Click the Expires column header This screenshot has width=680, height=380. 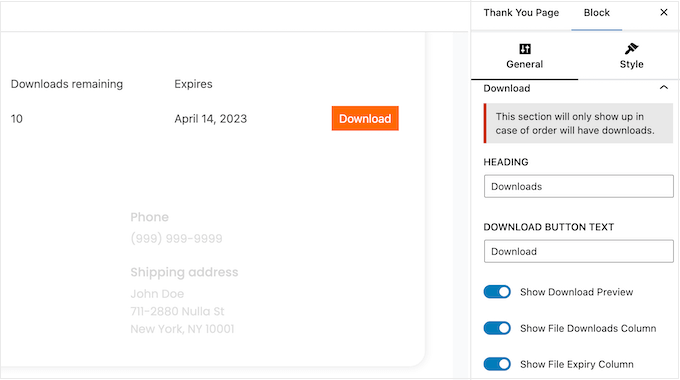tap(193, 84)
